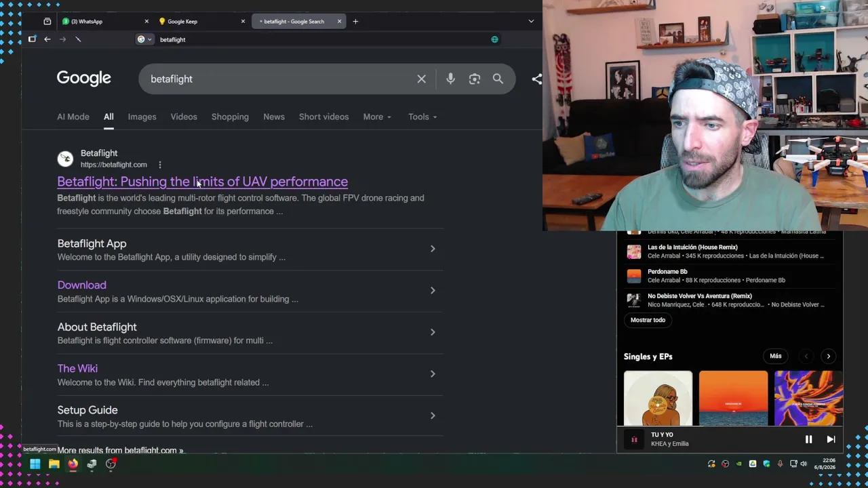The height and width of the screenshot is (488, 868).
Task: Stop loading the current page
Action: coord(78,39)
